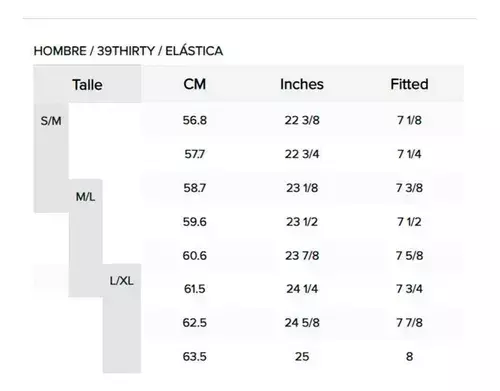
Task: Click the Inches column header
Action: pyautogui.click(x=302, y=84)
